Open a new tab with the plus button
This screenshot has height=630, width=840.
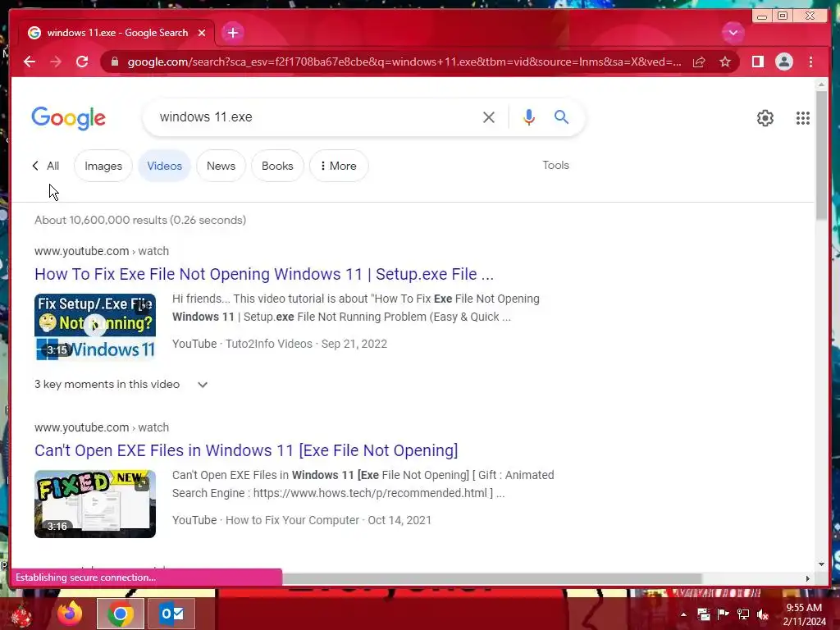click(x=232, y=33)
